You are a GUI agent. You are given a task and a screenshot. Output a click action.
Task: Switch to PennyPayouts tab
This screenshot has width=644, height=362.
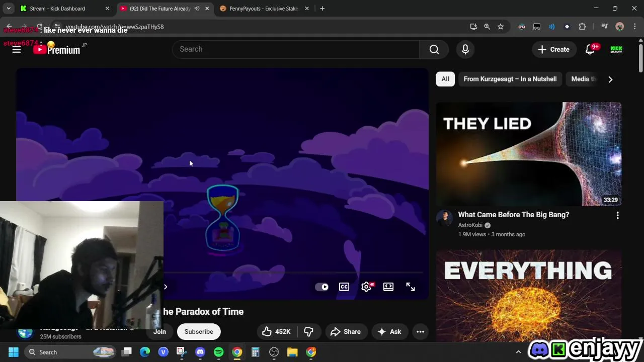(x=264, y=9)
